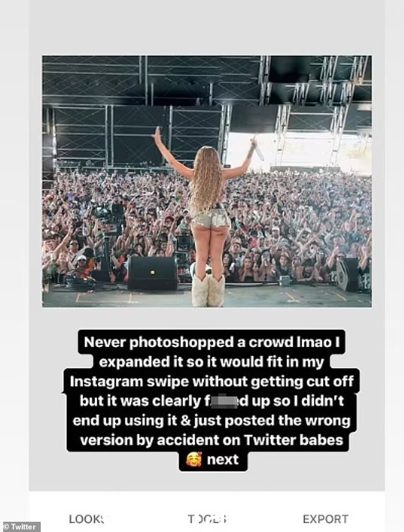Viewport: 404px width, 532px height.
Task: Click the empty gray canvas above photo
Action: tap(206, 27)
